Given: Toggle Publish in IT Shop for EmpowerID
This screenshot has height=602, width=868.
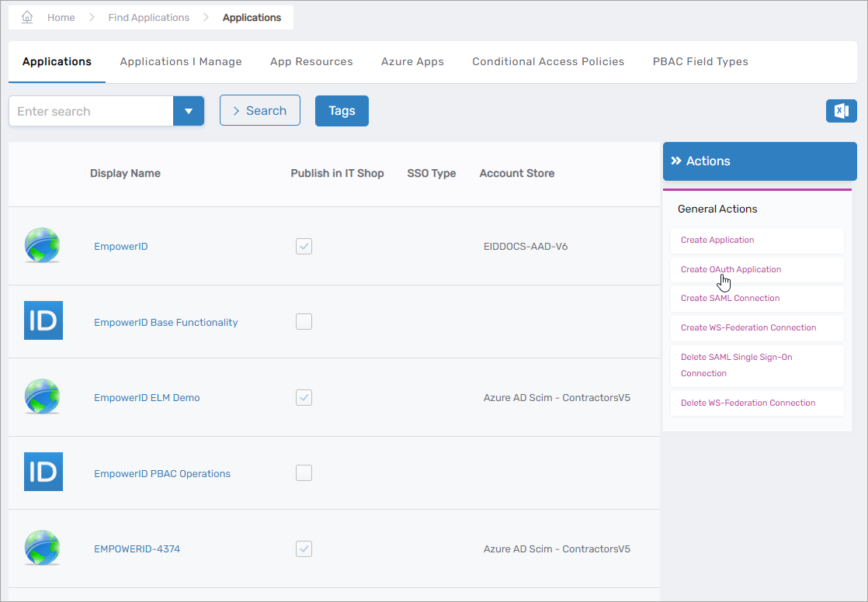Looking at the screenshot, I should (x=304, y=247).
